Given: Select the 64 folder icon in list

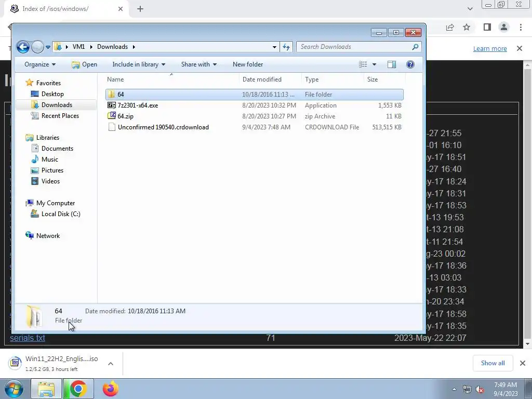Looking at the screenshot, I should 112,95.
